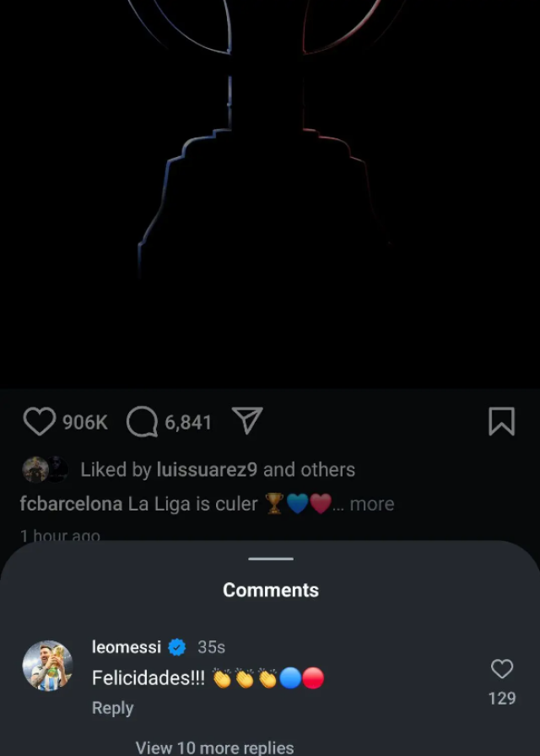Open the 6,841 comments count
The image size is (540, 756).
[x=188, y=423]
